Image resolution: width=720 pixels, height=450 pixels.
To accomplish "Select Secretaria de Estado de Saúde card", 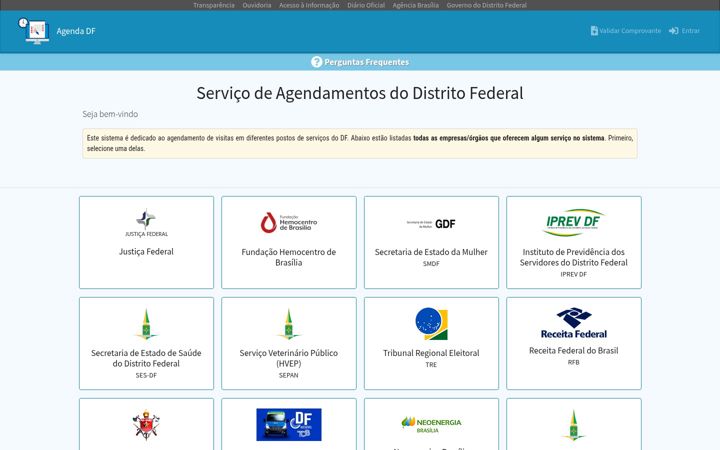I will pyautogui.click(x=146, y=343).
